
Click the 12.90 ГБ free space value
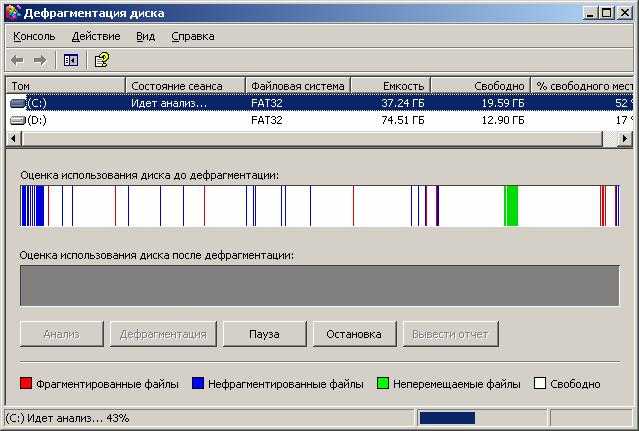point(503,120)
